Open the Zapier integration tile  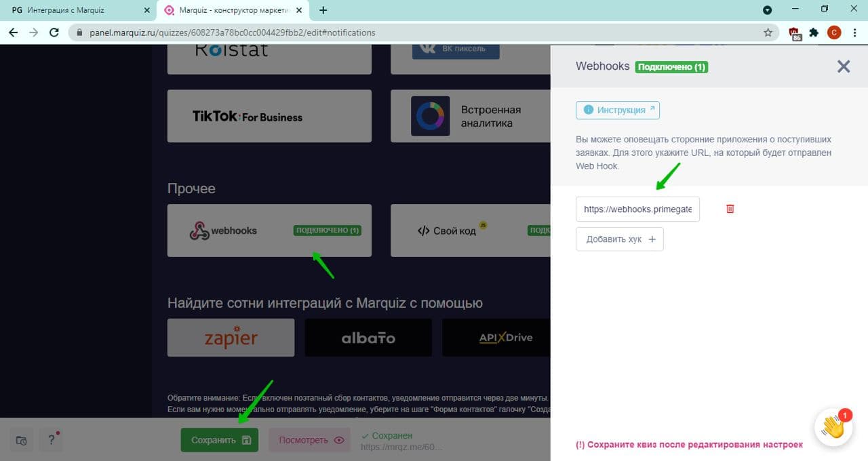(x=231, y=338)
